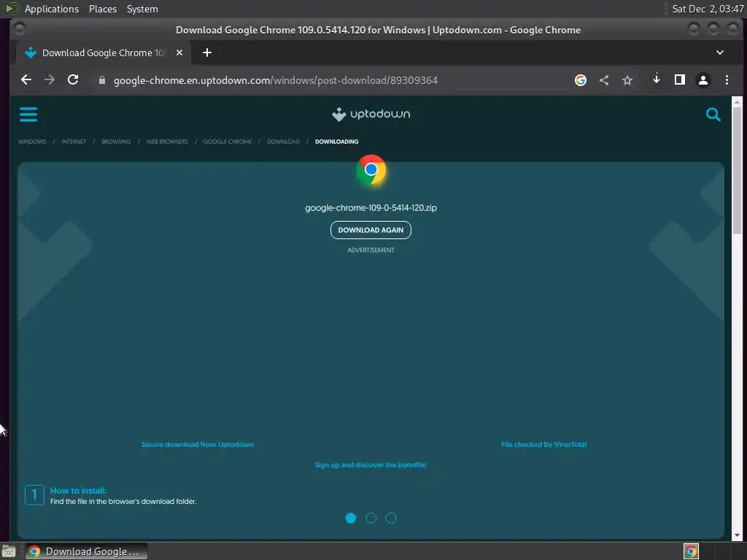Toggle the Chrome side panel icon

[x=680, y=79]
